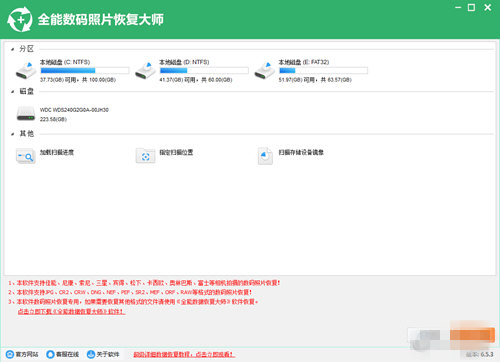Minimize the application window
The height and width of the screenshot is (362, 500).
coord(458,7)
